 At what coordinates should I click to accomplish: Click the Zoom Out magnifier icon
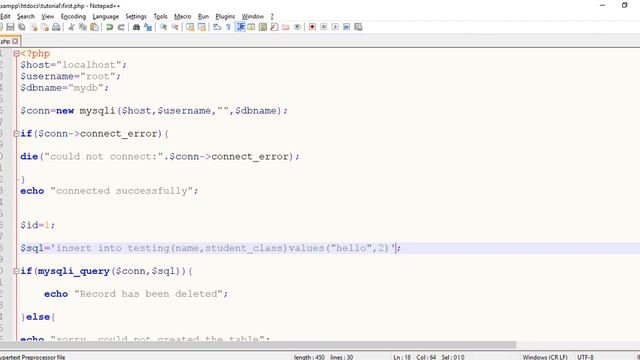[x=175, y=27]
